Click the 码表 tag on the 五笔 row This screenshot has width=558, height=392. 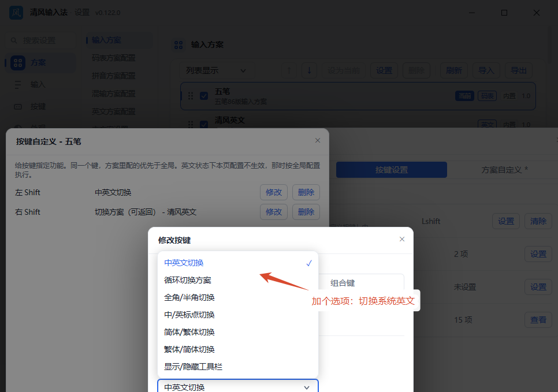[x=487, y=96]
